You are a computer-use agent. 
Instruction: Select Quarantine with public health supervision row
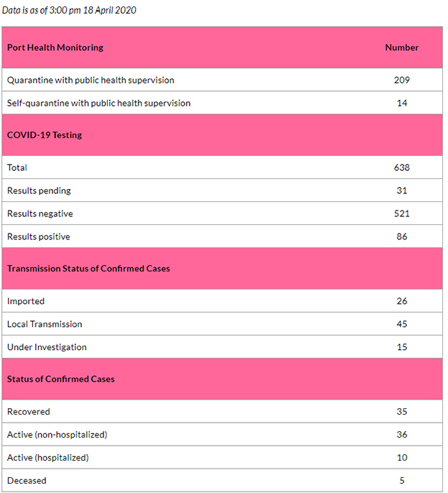tap(222, 80)
